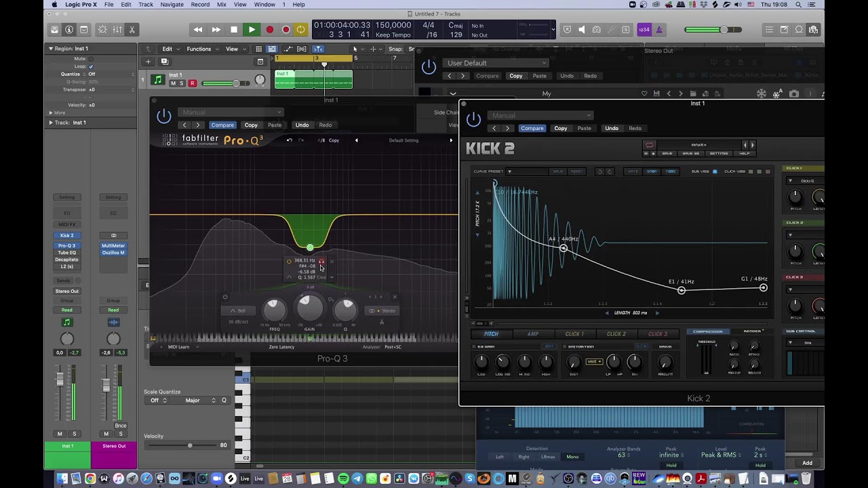
Task: Open the WAVE distortion type dropdown
Action: pos(594,362)
